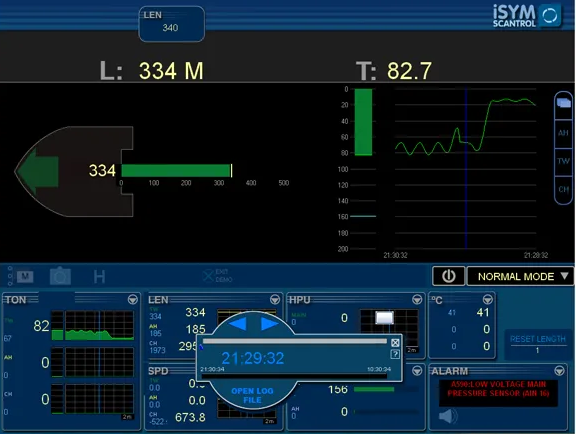Step log playback forward
Viewport: 576px width, 434px height.
tap(269, 324)
